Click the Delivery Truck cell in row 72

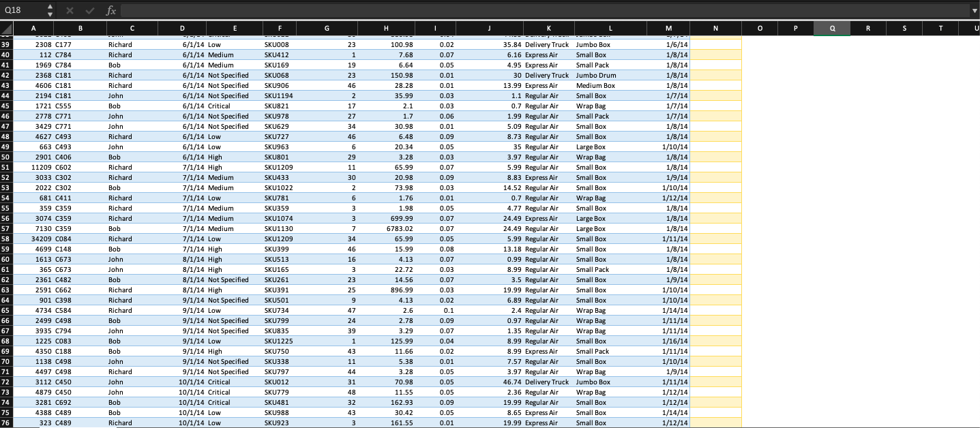click(x=548, y=382)
